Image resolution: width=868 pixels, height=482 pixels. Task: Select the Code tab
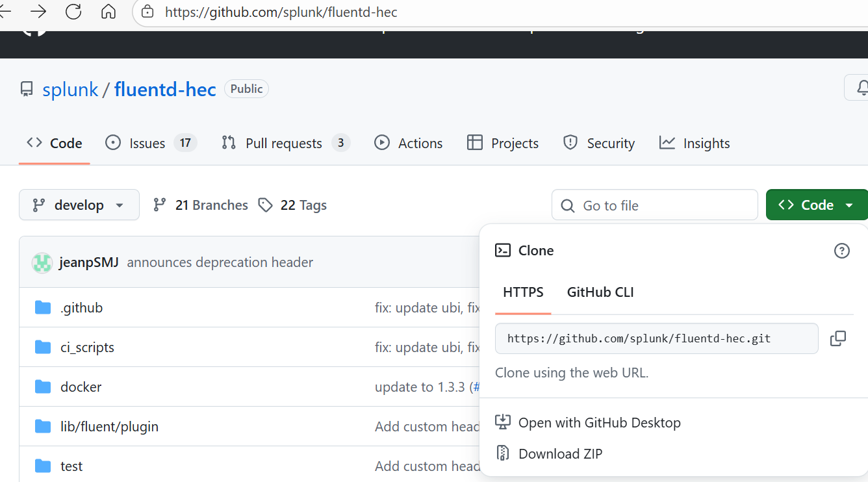[x=55, y=143]
